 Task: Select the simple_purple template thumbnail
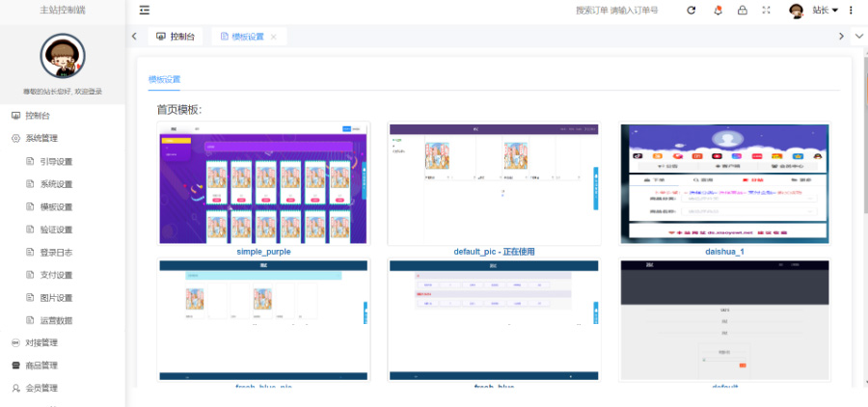pyautogui.click(x=263, y=183)
